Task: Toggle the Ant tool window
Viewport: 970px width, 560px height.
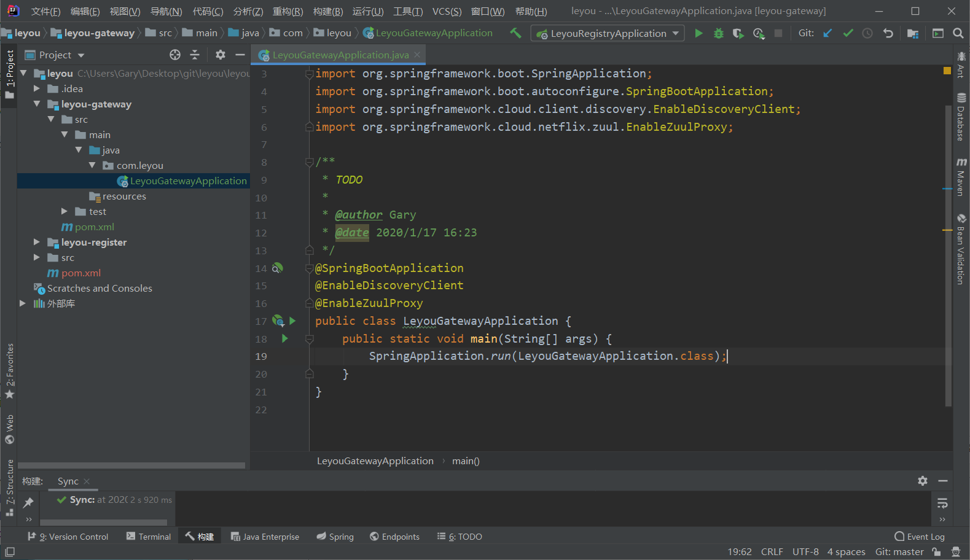Action: (961, 64)
